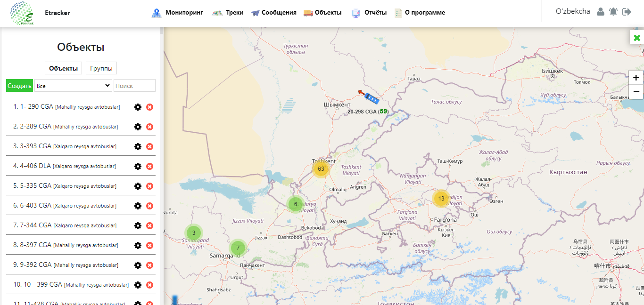Screen dimensions: 644x305
Task: Open the user profile icon
Action: (x=601, y=12)
